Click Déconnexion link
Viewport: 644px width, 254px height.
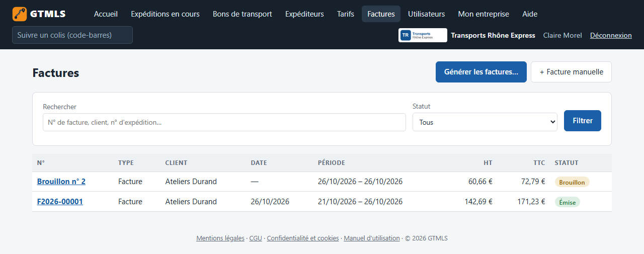[611, 35]
